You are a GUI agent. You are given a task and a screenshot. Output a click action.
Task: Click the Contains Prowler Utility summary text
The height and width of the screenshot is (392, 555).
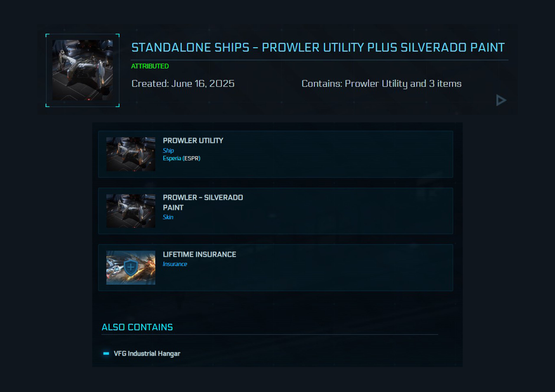point(381,84)
